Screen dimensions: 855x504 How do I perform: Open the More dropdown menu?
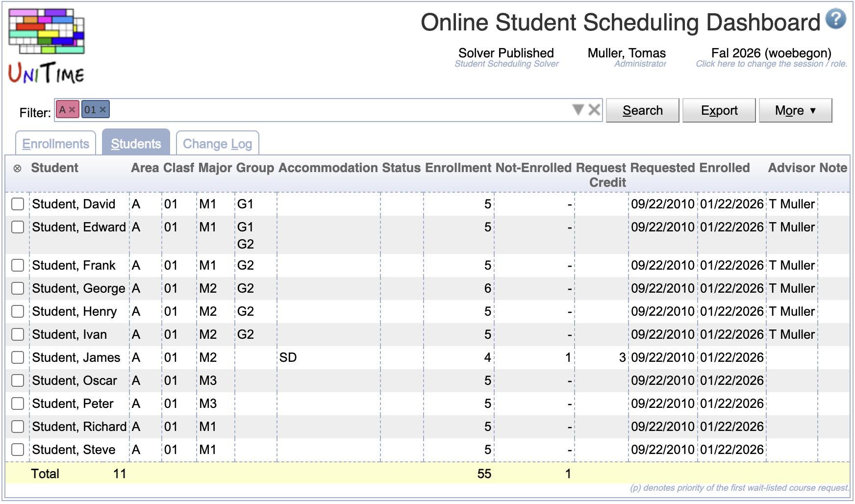[795, 110]
